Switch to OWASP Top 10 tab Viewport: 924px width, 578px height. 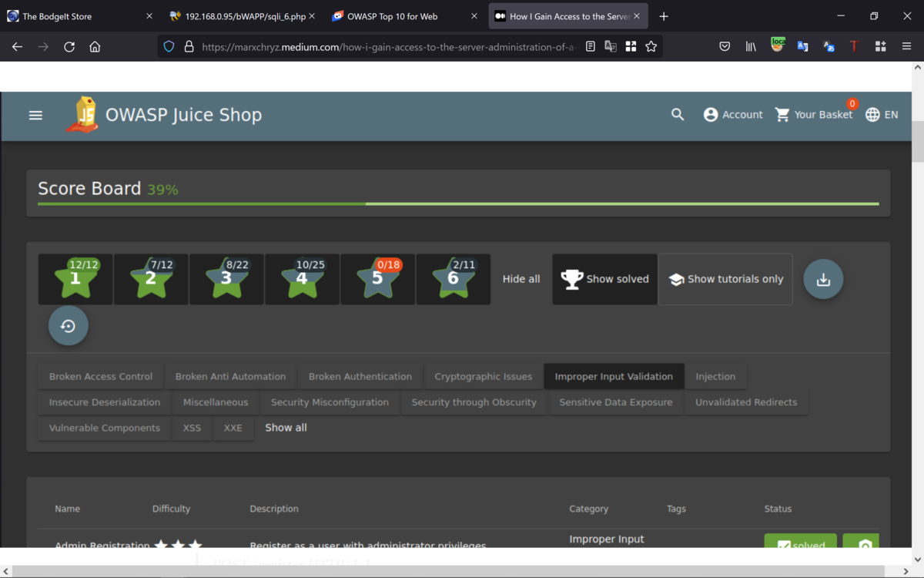[404, 16]
